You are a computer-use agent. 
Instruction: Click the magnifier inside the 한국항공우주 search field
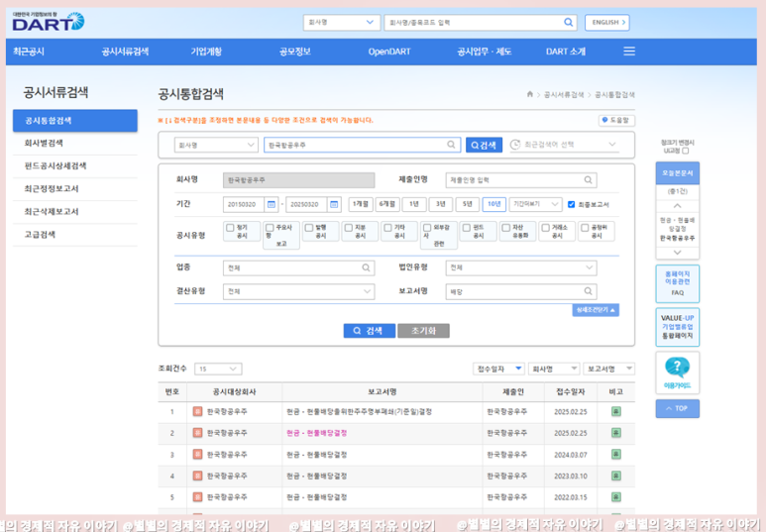tap(451, 145)
